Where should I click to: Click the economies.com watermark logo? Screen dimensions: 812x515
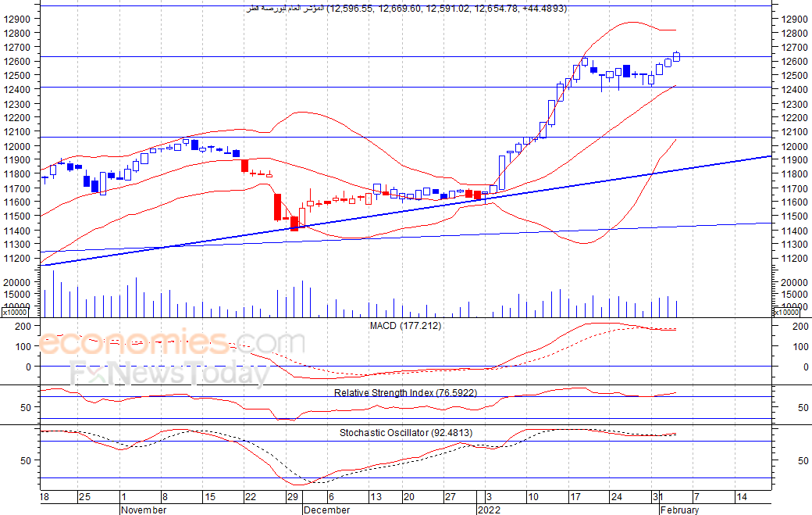click(172, 342)
